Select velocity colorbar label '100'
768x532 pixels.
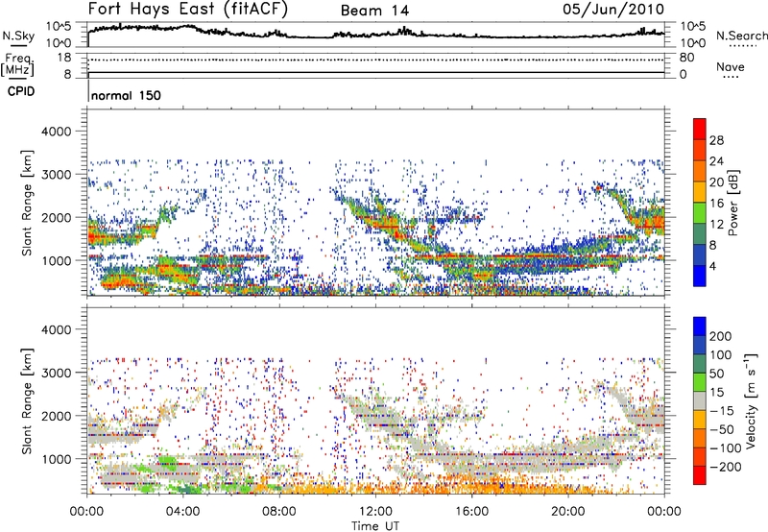click(x=721, y=355)
